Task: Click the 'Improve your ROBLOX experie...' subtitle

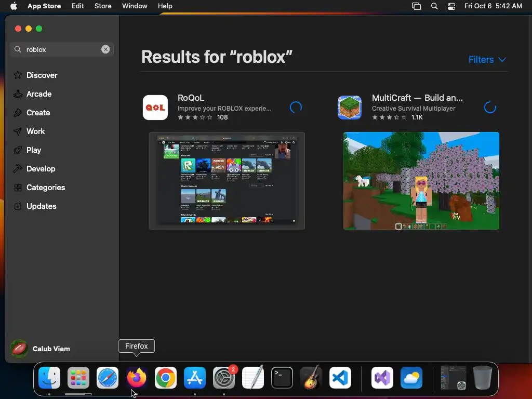Action: pyautogui.click(x=224, y=109)
